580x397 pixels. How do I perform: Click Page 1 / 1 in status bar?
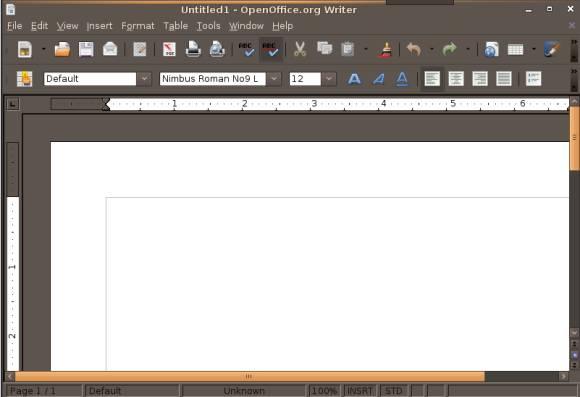[44, 391]
